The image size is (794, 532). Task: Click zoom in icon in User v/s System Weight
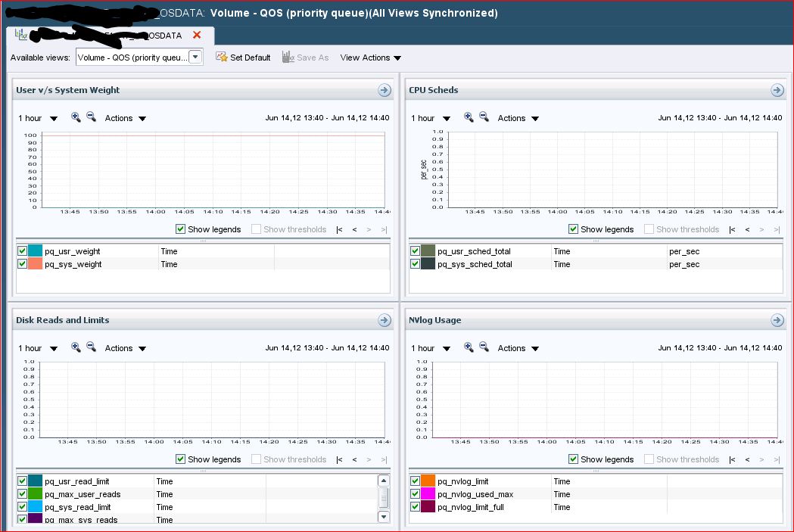click(76, 117)
